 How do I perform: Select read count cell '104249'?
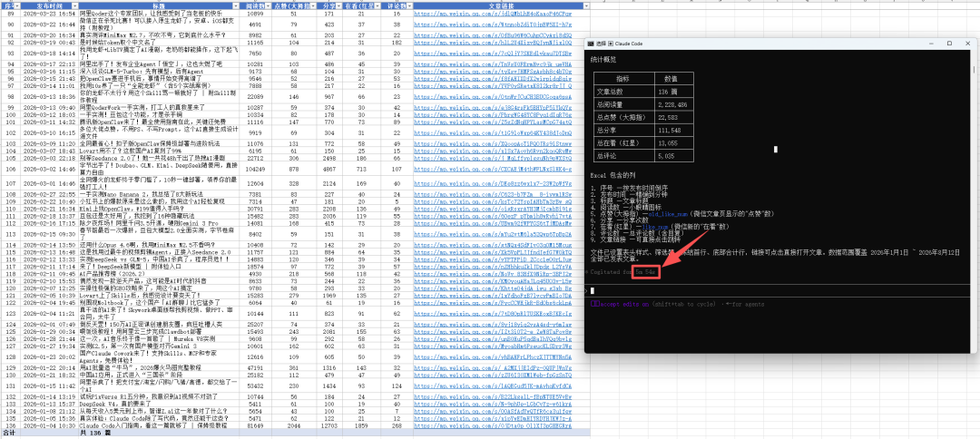click(256, 169)
